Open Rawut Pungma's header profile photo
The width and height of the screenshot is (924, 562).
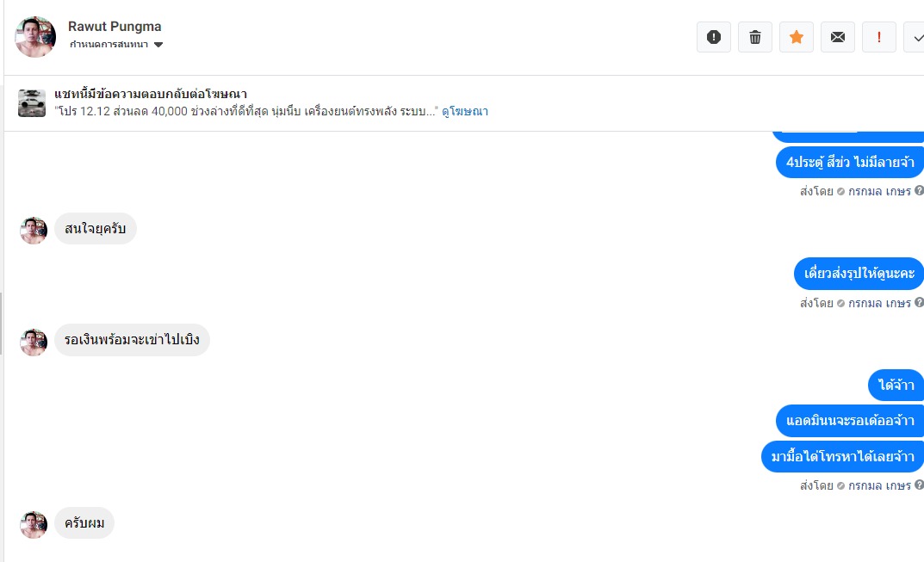click(35, 36)
